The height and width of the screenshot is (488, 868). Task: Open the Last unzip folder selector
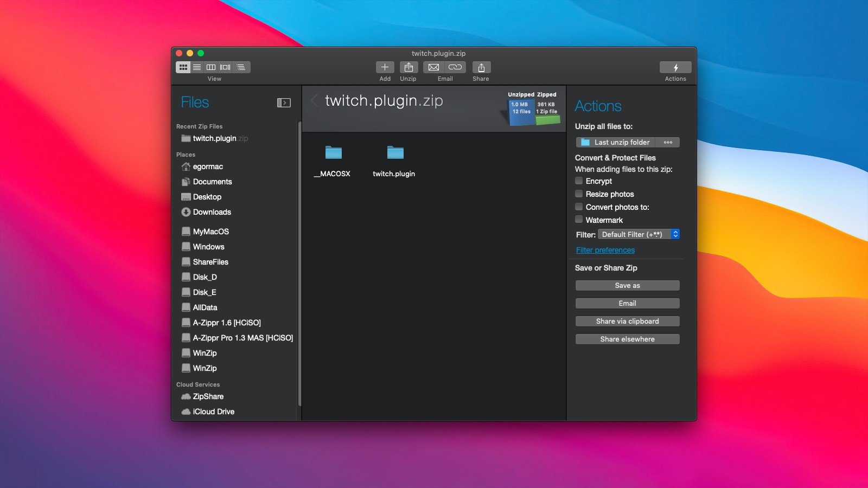616,142
